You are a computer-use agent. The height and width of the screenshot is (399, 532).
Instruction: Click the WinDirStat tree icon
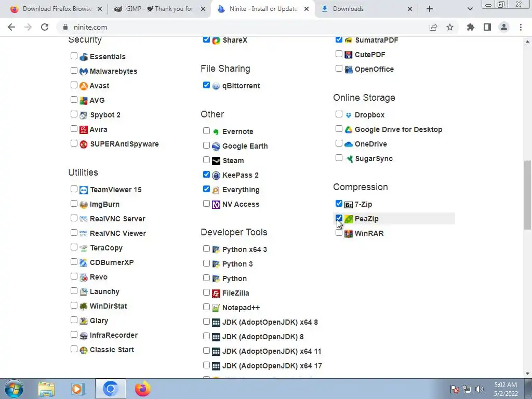click(x=84, y=307)
